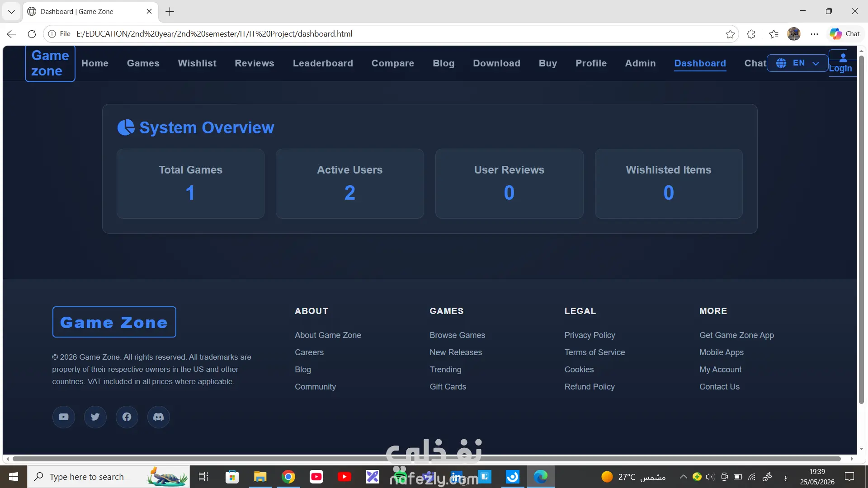Open Get Game Zone App link

(736, 335)
